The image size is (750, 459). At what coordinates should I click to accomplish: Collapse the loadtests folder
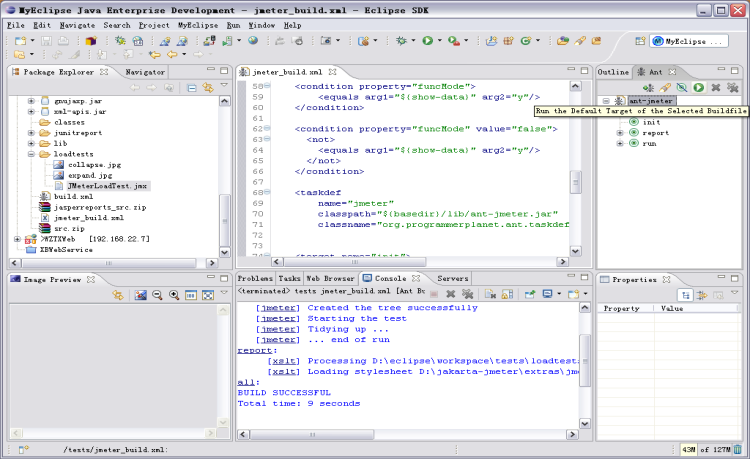pos(31,155)
